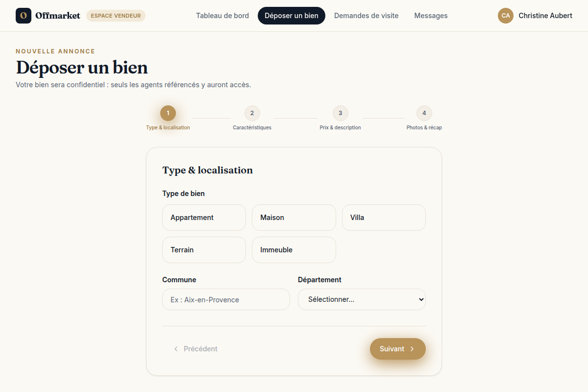588x392 pixels.
Task: Open the Messages tab
Action: (431, 16)
